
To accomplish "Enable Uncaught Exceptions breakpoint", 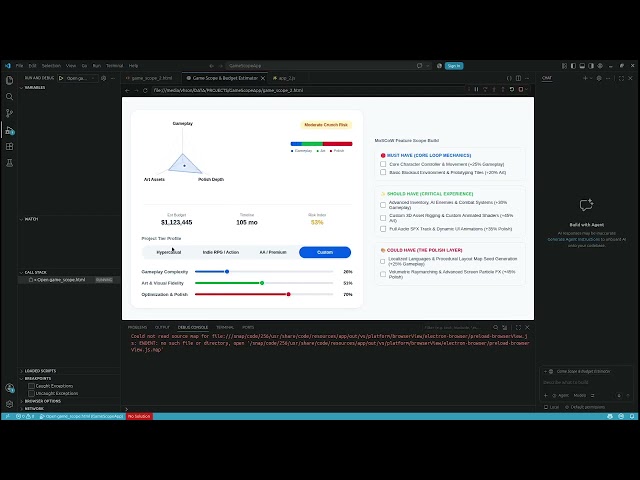I will tap(31, 393).
